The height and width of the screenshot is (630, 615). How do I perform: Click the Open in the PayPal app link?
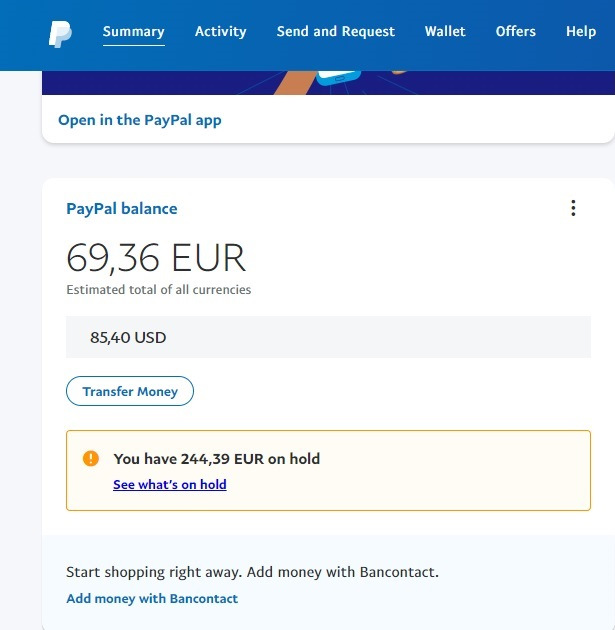(140, 120)
